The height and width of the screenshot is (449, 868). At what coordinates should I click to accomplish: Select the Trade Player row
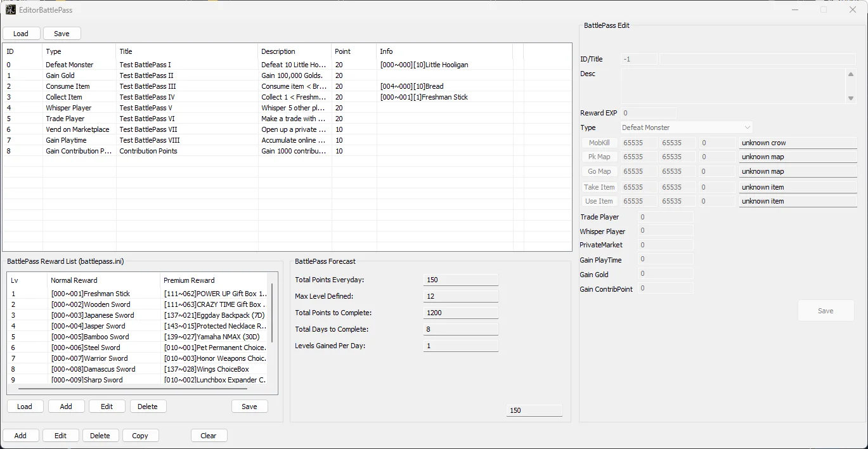287,119
